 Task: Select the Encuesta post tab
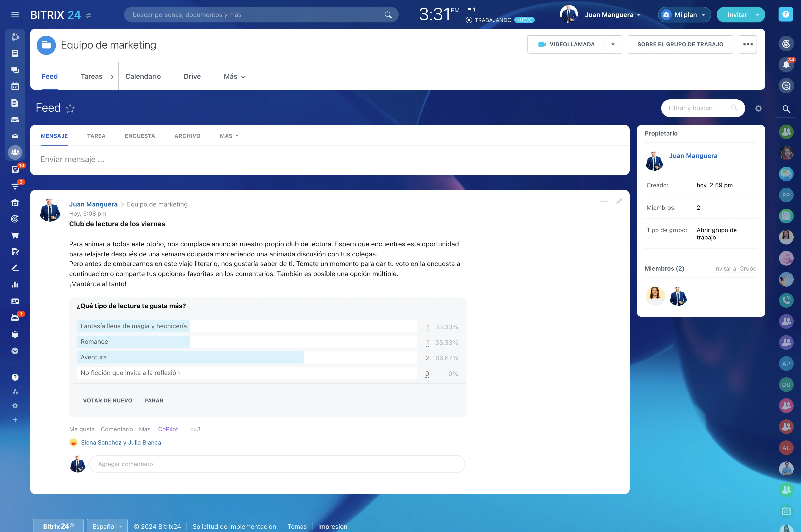click(140, 136)
